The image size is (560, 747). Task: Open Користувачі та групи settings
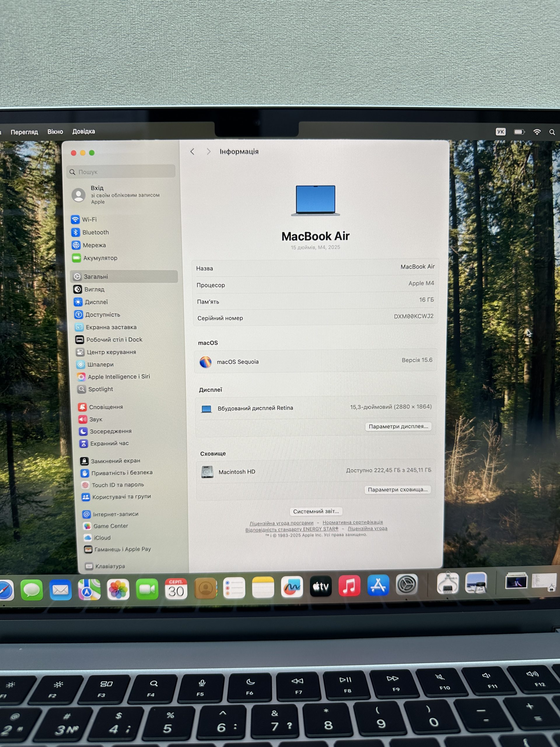pyautogui.click(x=116, y=497)
